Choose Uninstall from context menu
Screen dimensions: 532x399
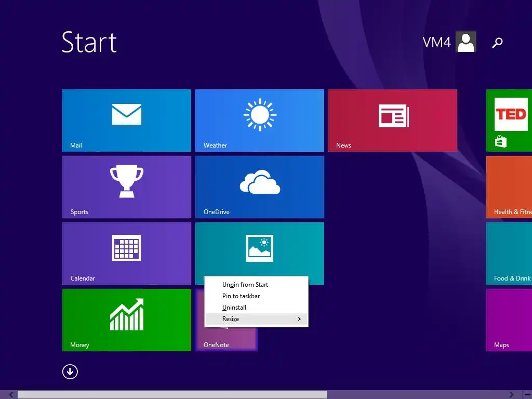point(257,308)
